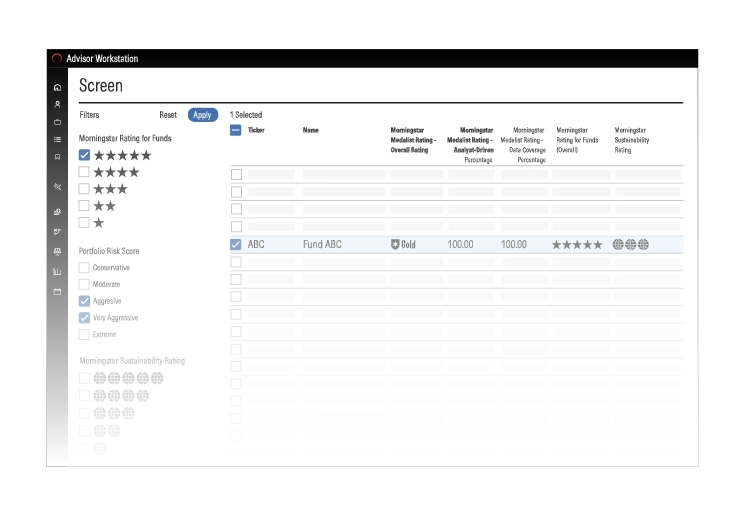Check the five-star rating filter
Viewport: 745px width, 516px height.
tap(84, 155)
